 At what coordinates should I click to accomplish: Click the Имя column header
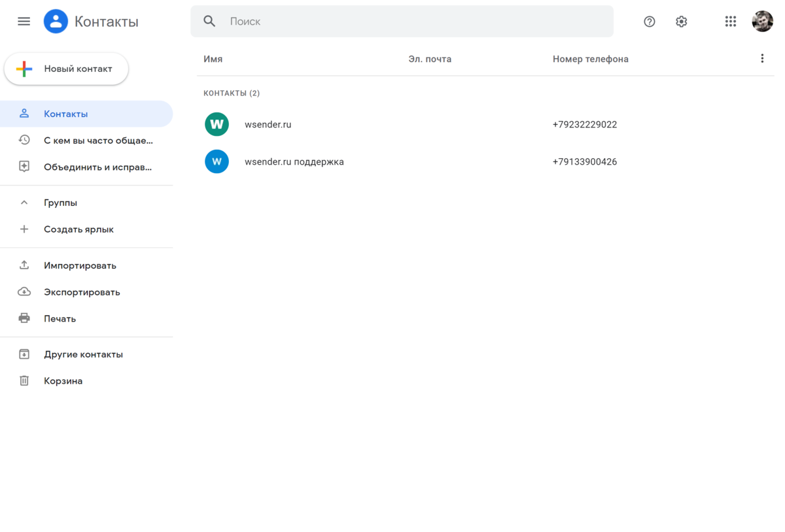point(213,59)
